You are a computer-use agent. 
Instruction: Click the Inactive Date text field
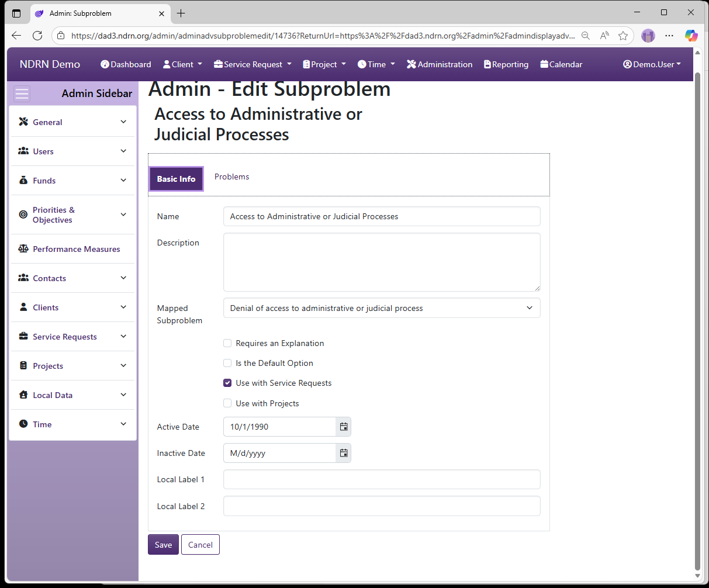tap(279, 453)
